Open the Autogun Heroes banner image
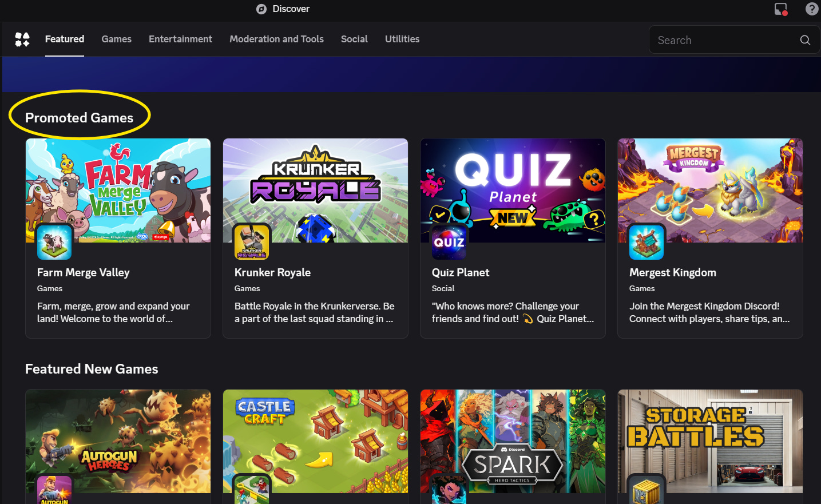 (118, 441)
